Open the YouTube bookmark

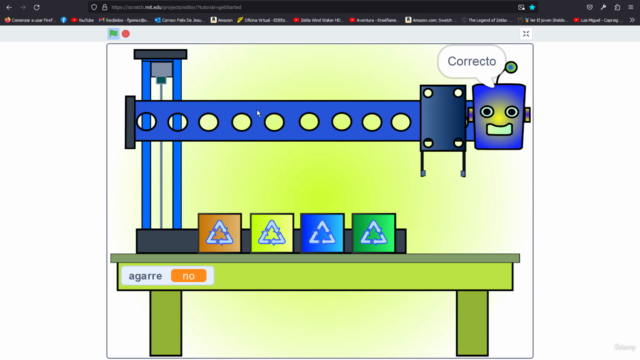tap(82, 20)
